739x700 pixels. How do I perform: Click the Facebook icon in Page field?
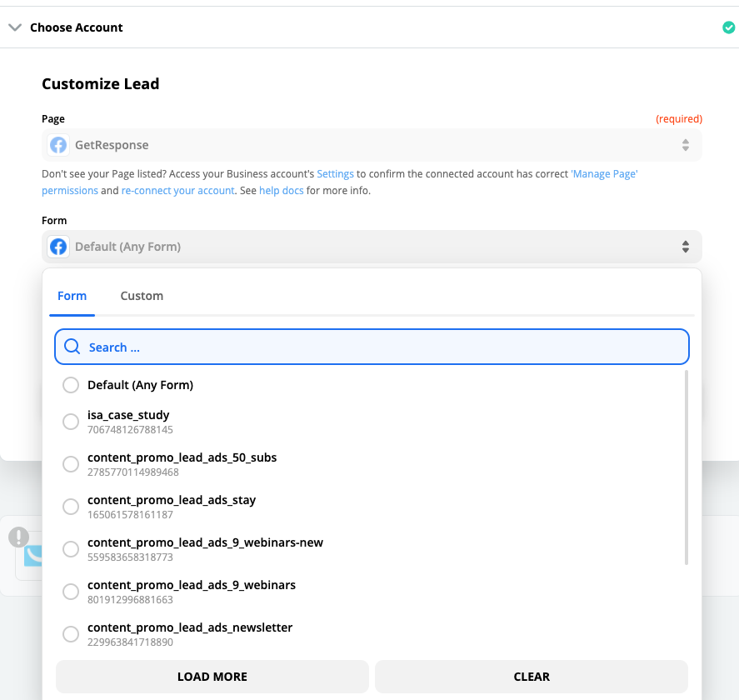coord(58,145)
